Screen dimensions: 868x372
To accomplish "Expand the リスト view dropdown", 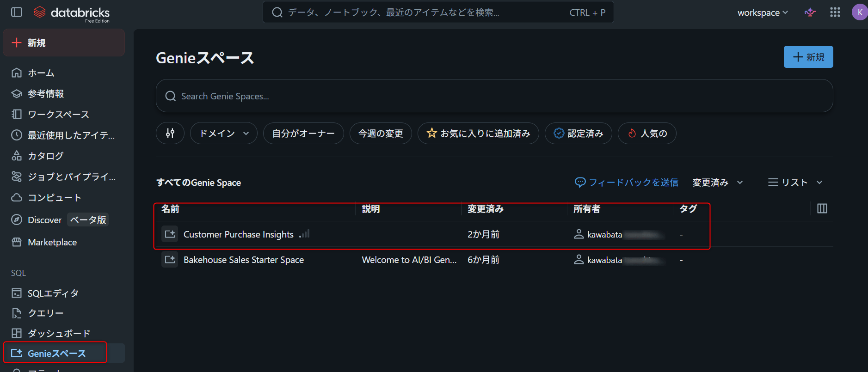I will pos(795,182).
